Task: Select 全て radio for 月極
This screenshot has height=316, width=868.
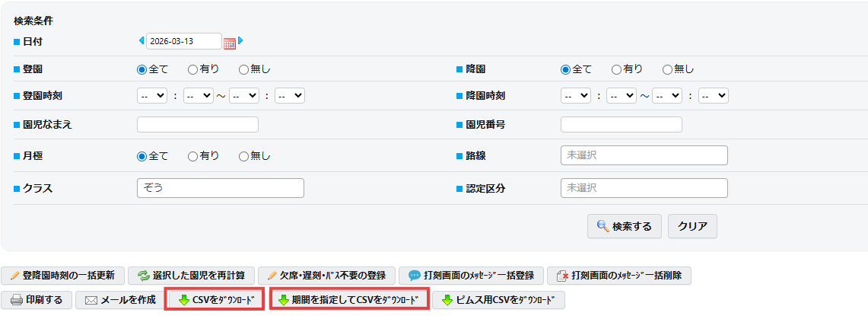Action: 141,156
